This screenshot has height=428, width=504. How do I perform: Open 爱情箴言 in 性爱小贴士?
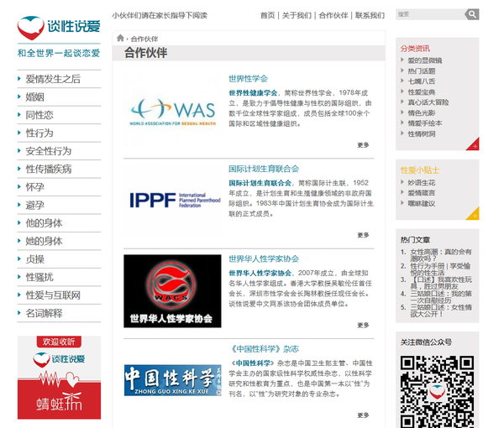[x=422, y=193]
